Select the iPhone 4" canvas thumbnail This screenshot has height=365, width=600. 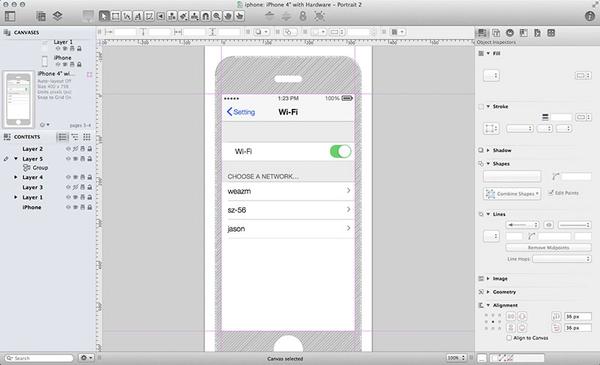coord(18,99)
